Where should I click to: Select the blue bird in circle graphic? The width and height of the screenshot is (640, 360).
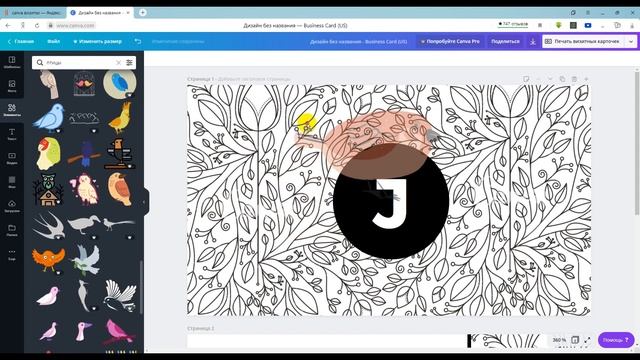[x=119, y=84]
